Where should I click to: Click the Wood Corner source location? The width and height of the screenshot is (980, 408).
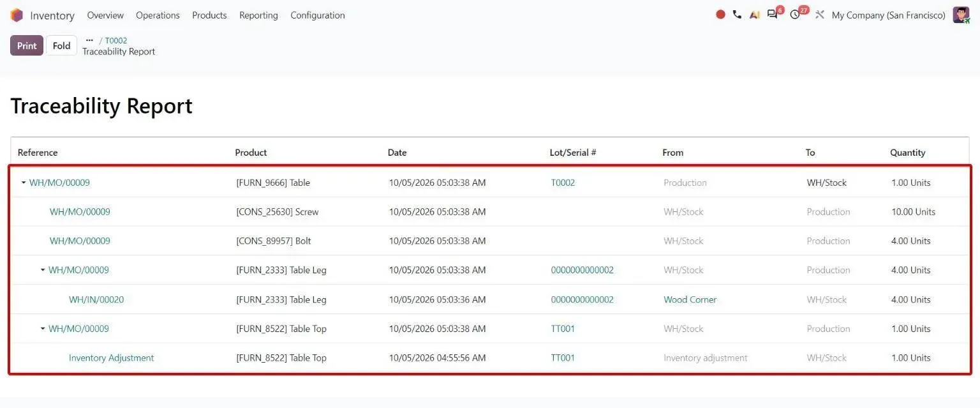pyautogui.click(x=690, y=299)
